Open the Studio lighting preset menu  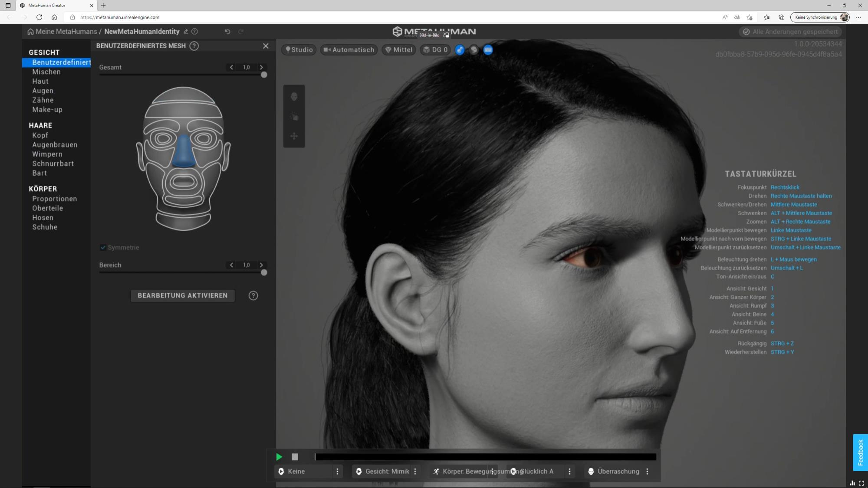(299, 50)
